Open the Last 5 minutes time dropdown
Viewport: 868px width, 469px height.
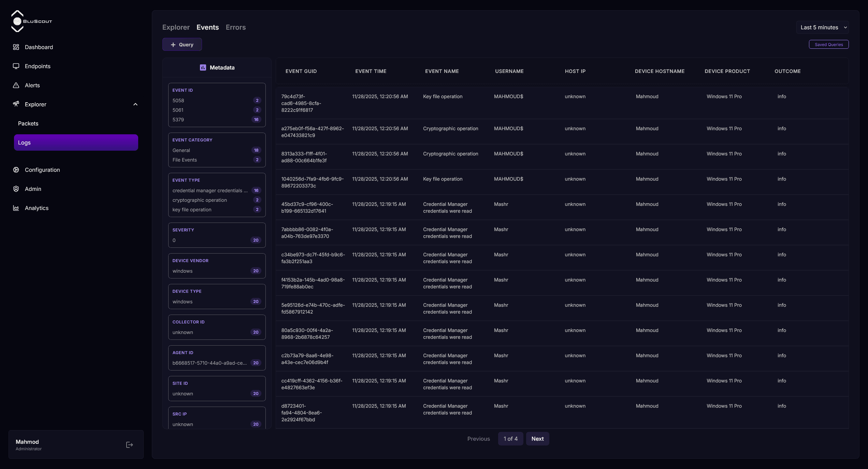coord(823,27)
